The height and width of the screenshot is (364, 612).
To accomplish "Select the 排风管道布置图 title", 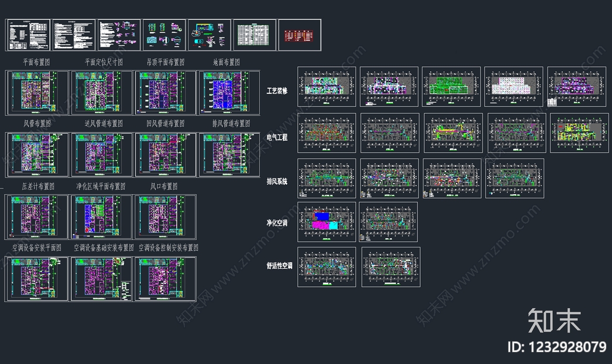I will tap(231, 123).
